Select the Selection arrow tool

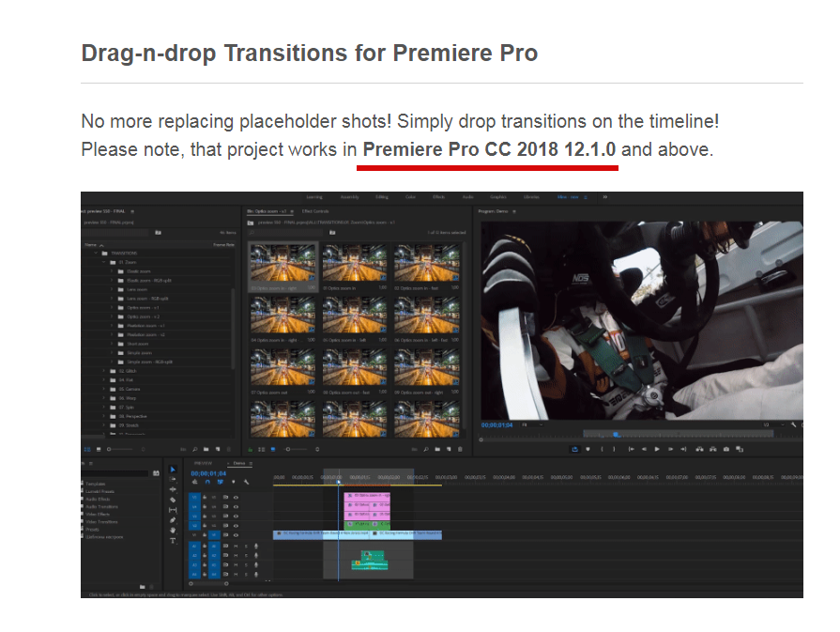(x=173, y=470)
